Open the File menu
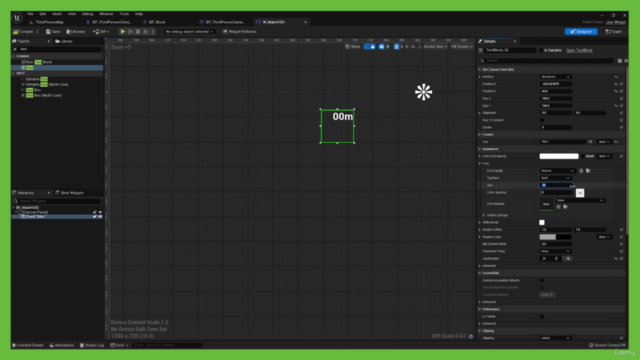640x360 pixels. [30, 14]
